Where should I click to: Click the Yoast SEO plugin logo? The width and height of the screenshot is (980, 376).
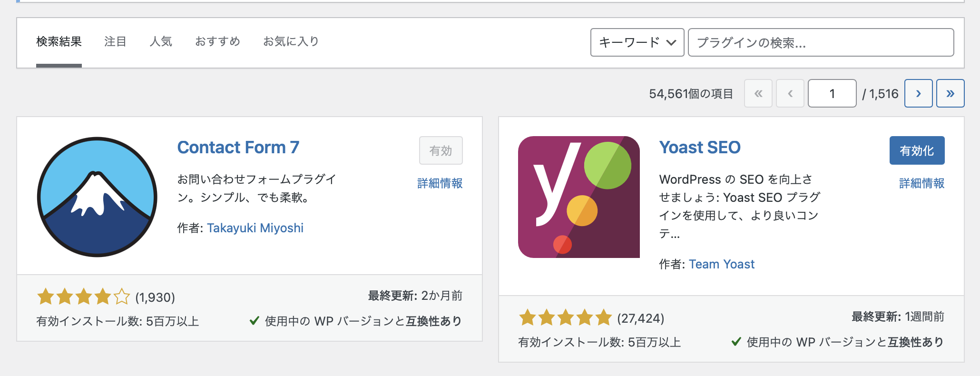[579, 197]
